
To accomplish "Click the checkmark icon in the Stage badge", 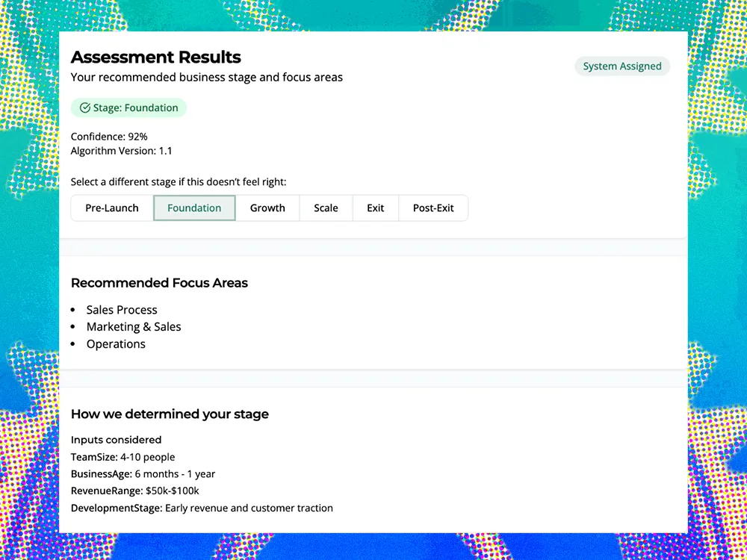I will click(84, 108).
